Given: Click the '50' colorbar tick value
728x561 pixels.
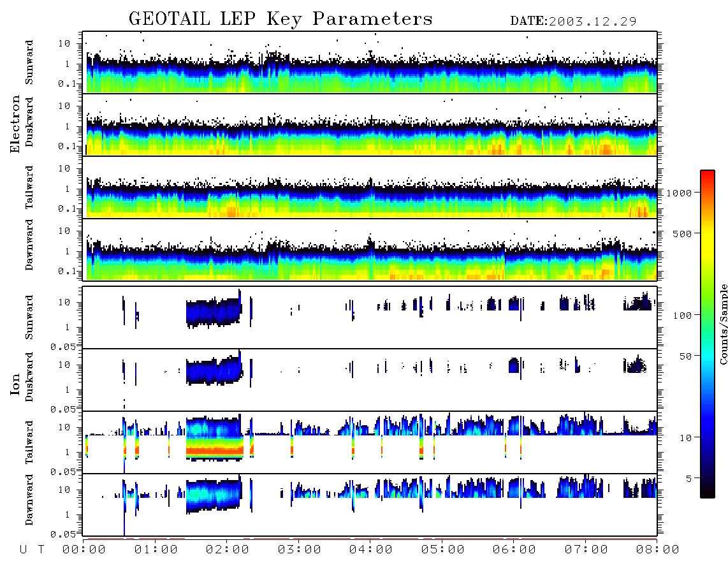Looking at the screenshot, I should pyautogui.click(x=685, y=356).
